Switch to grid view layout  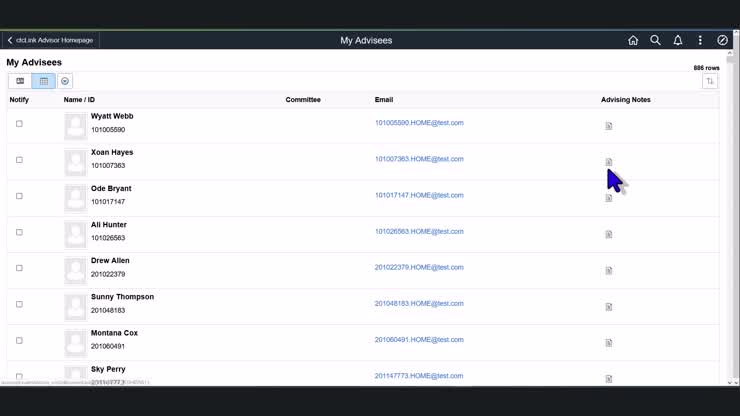[x=43, y=81]
